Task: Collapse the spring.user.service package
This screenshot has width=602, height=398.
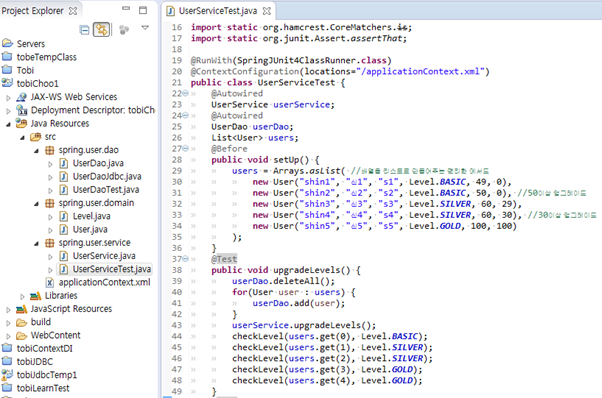Action: [36, 243]
